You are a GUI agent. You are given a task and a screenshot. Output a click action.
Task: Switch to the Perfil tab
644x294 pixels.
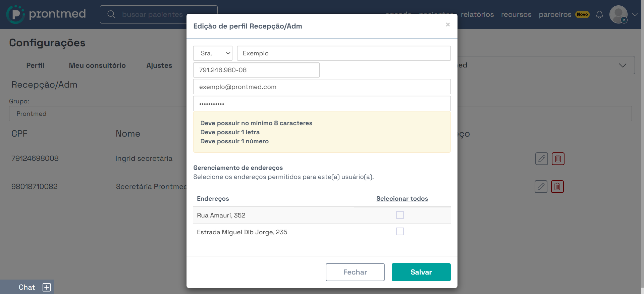coord(35,65)
